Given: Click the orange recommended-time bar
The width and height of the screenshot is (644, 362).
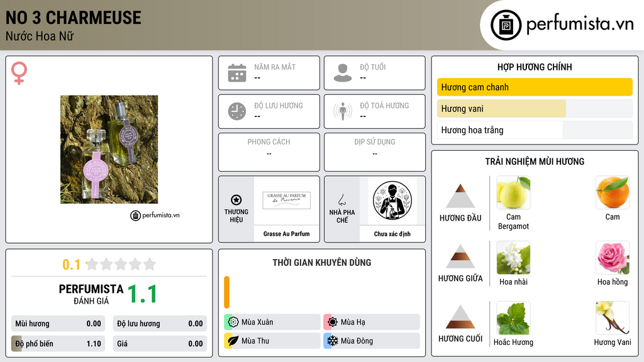Looking at the screenshot, I should coord(226,292).
